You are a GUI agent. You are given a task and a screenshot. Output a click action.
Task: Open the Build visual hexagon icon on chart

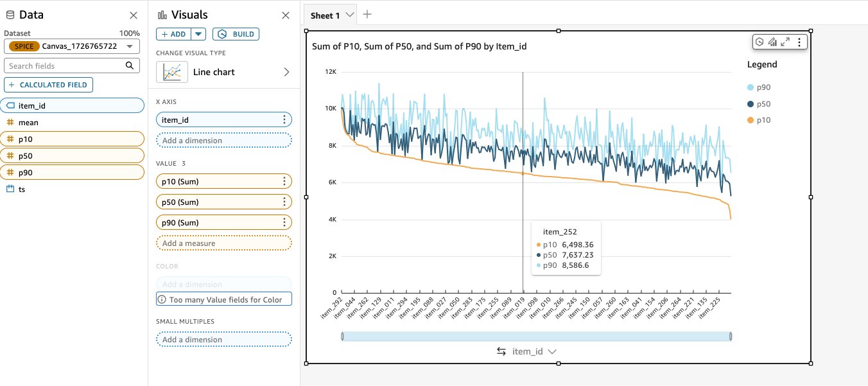point(759,42)
